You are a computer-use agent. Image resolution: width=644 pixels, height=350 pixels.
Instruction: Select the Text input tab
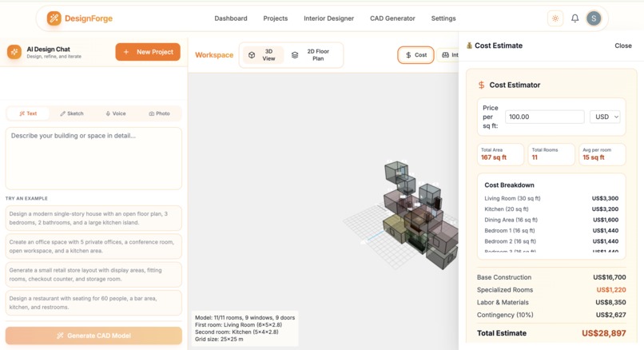pos(28,113)
